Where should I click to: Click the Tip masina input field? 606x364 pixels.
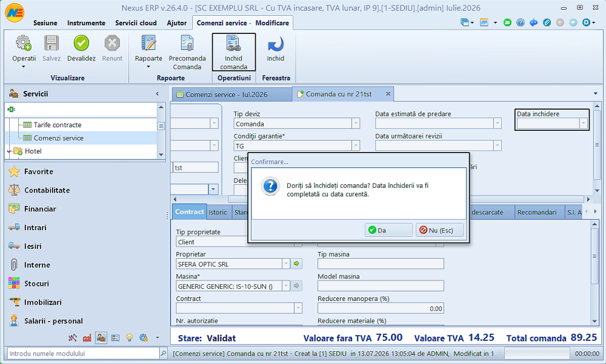coord(381,264)
